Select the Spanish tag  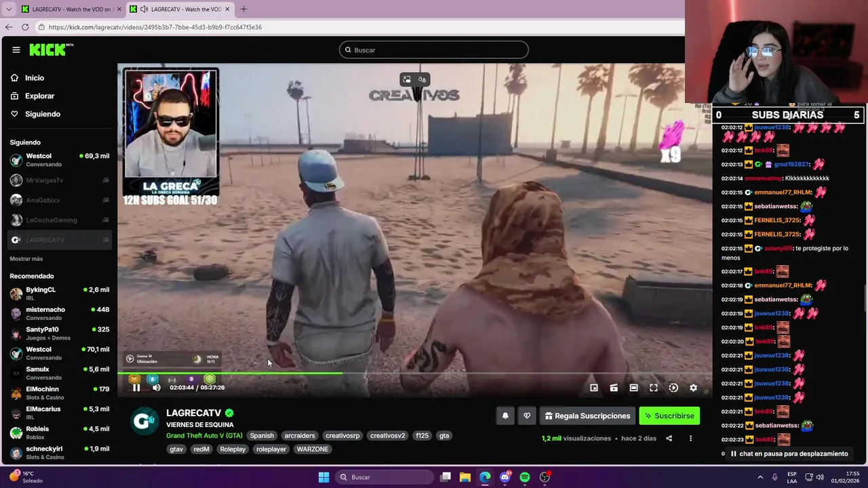[262, 436]
